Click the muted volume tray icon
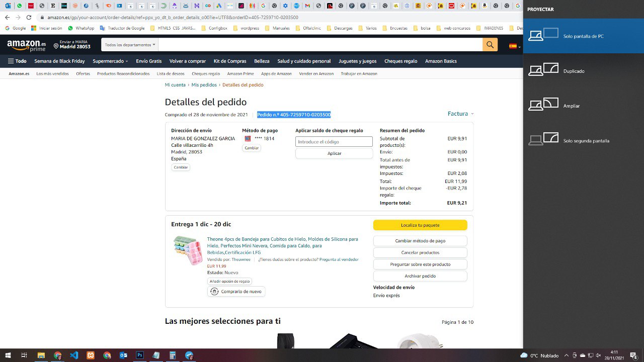This screenshot has width=644, height=362. [x=598, y=355]
